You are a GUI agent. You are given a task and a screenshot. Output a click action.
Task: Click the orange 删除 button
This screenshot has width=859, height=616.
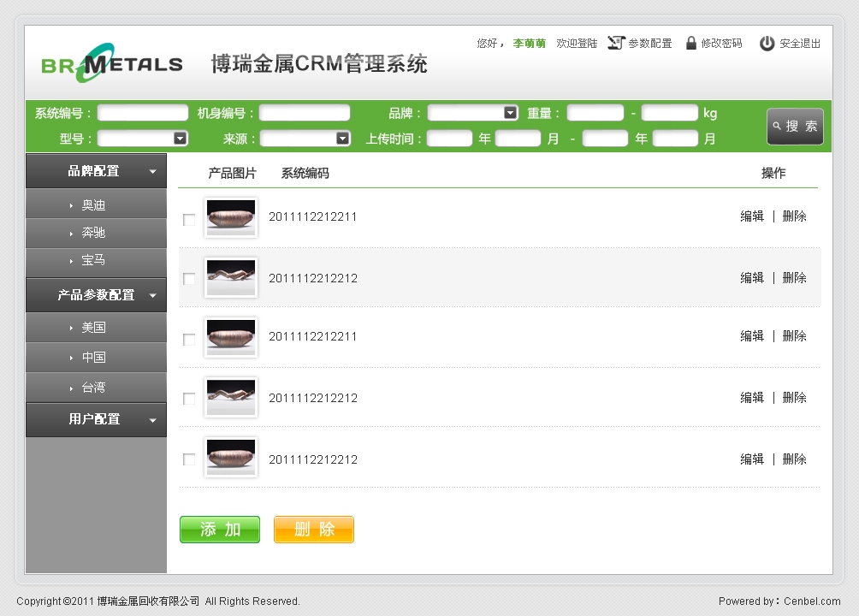pyautogui.click(x=314, y=530)
